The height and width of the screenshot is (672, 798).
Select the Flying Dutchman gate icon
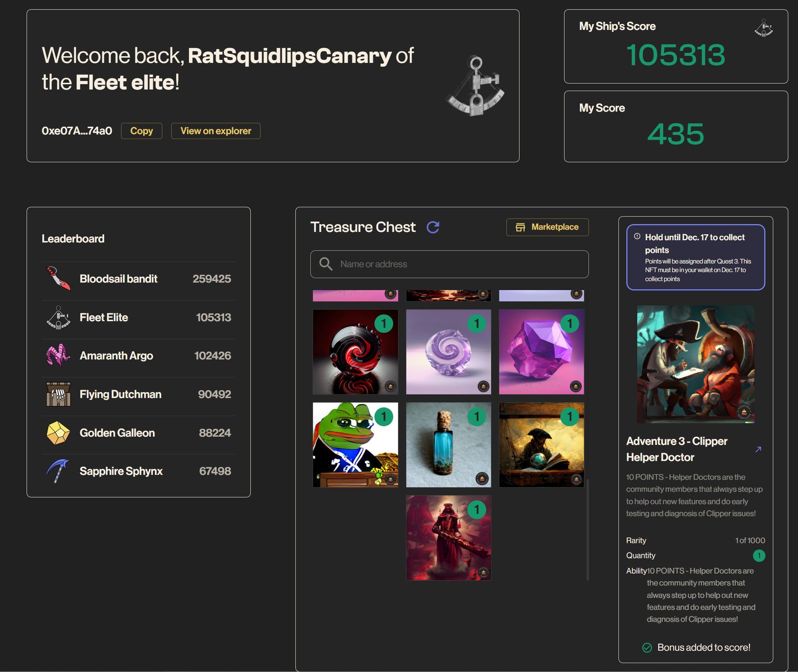coord(58,394)
